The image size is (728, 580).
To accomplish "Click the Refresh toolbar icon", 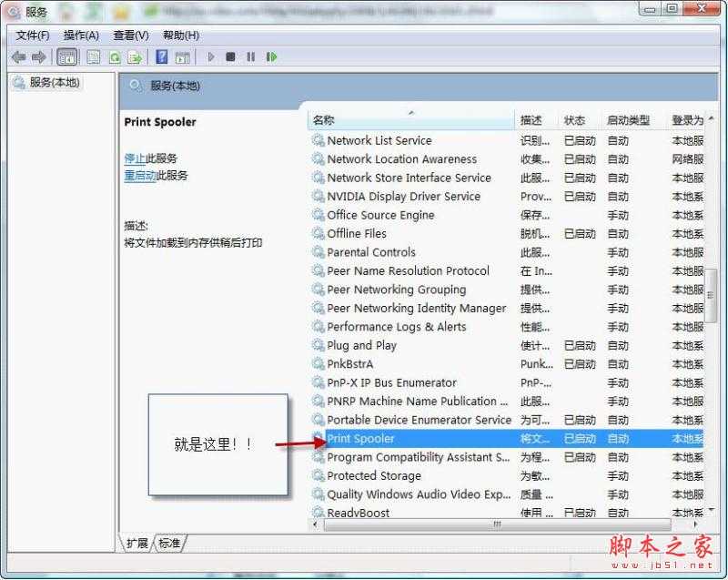I will 116,56.
